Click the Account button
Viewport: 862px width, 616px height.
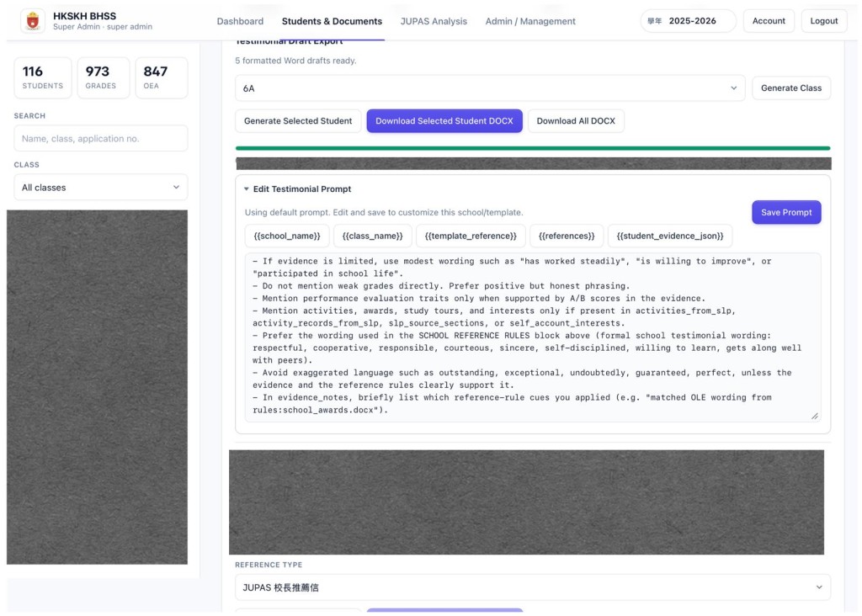pyautogui.click(x=769, y=21)
